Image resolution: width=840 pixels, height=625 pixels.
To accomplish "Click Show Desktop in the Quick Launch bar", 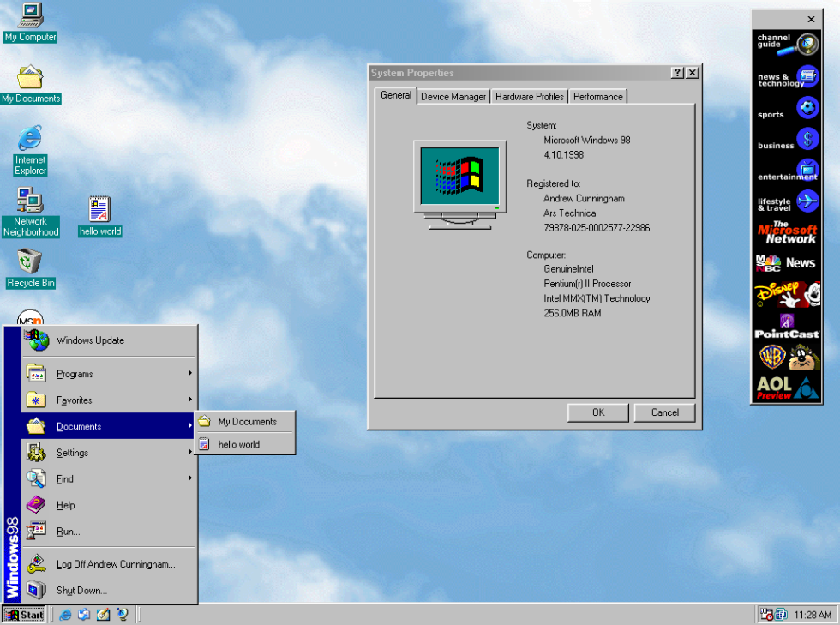I will [x=103, y=615].
